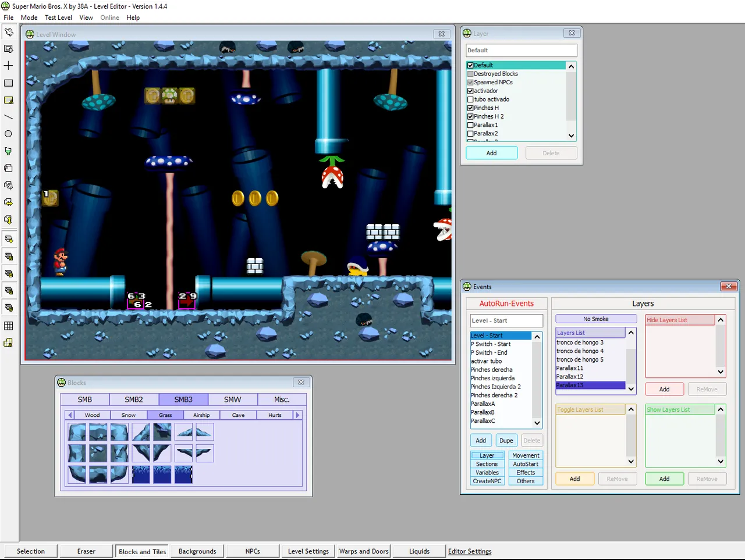The width and height of the screenshot is (745, 560).
Task: Uncheck the Pinches H layer checkbox
Action: 470,108
